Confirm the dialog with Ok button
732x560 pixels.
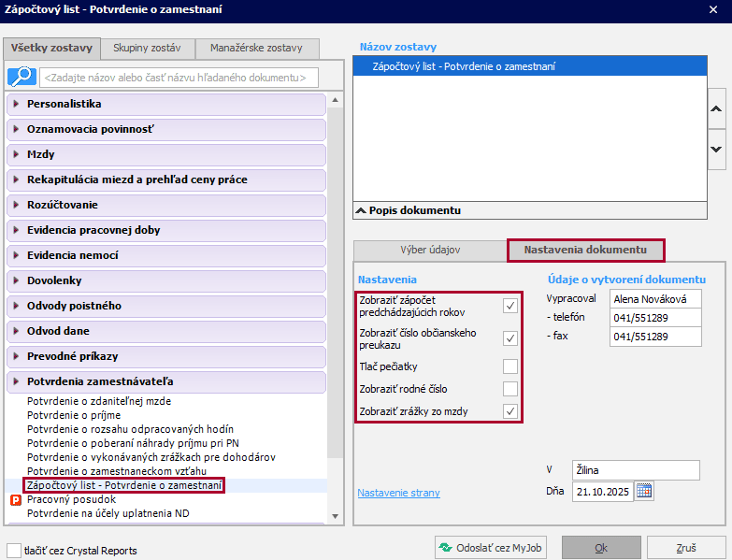pos(601,548)
